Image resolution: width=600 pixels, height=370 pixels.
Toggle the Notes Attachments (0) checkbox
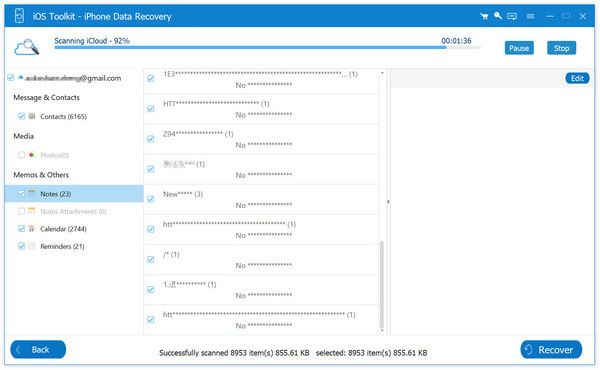21,211
